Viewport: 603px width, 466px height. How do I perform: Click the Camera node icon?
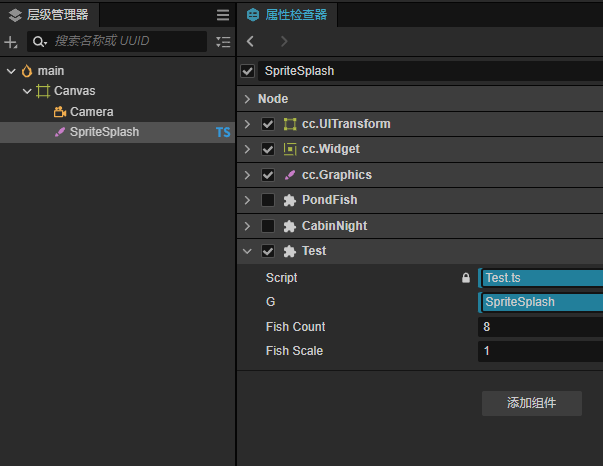60,112
